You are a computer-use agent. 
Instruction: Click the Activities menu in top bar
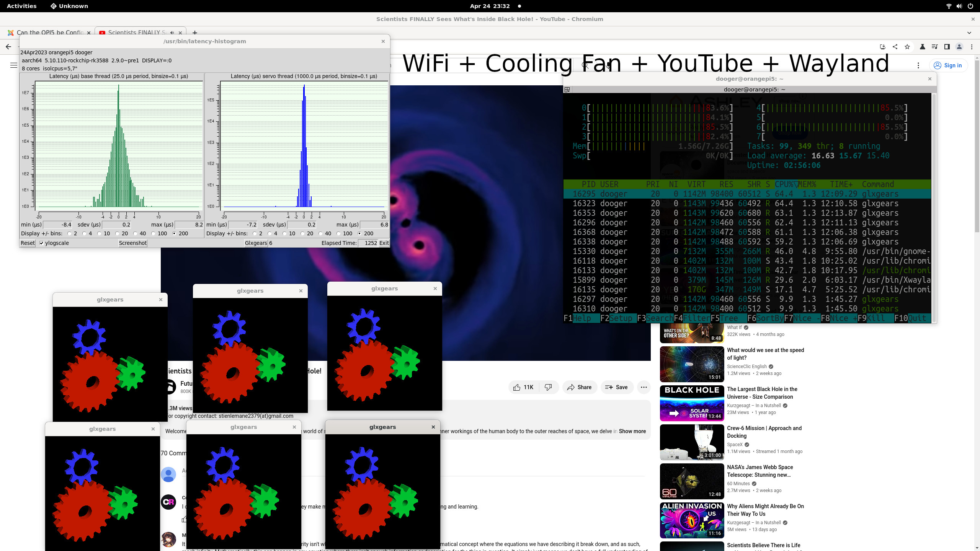pyautogui.click(x=21, y=6)
